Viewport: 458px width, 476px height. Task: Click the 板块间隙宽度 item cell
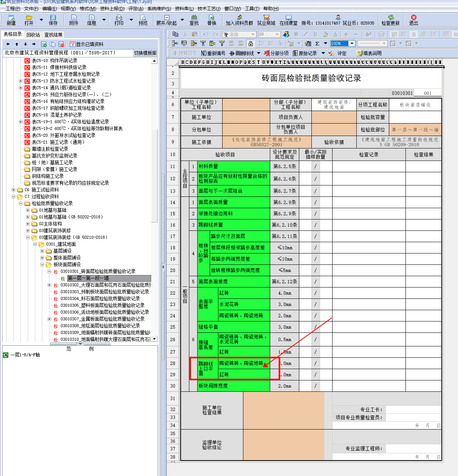[x=234, y=386]
